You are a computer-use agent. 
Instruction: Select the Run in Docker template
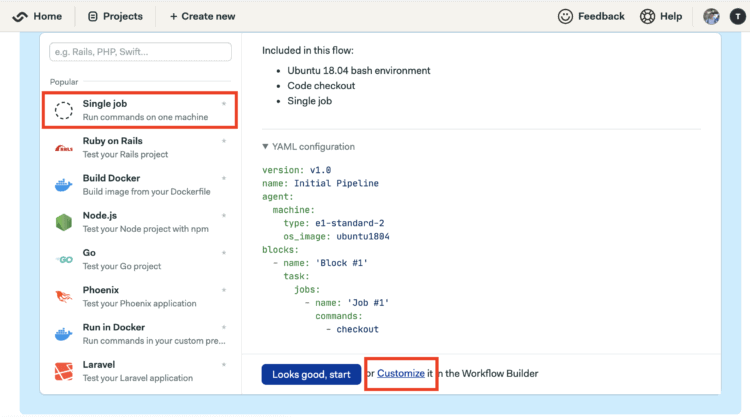pyautogui.click(x=140, y=334)
